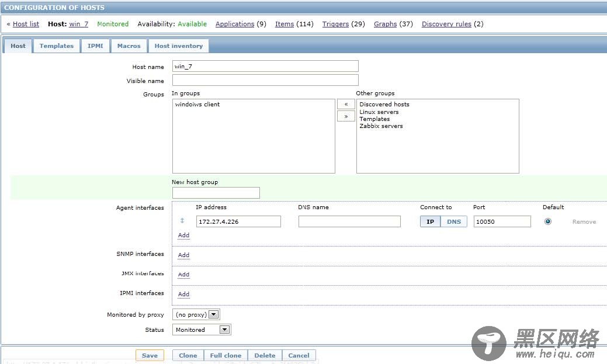Viewport: 607px width, 364px height.
Task: Click the drag handle beside IP address
Action: (x=182, y=221)
